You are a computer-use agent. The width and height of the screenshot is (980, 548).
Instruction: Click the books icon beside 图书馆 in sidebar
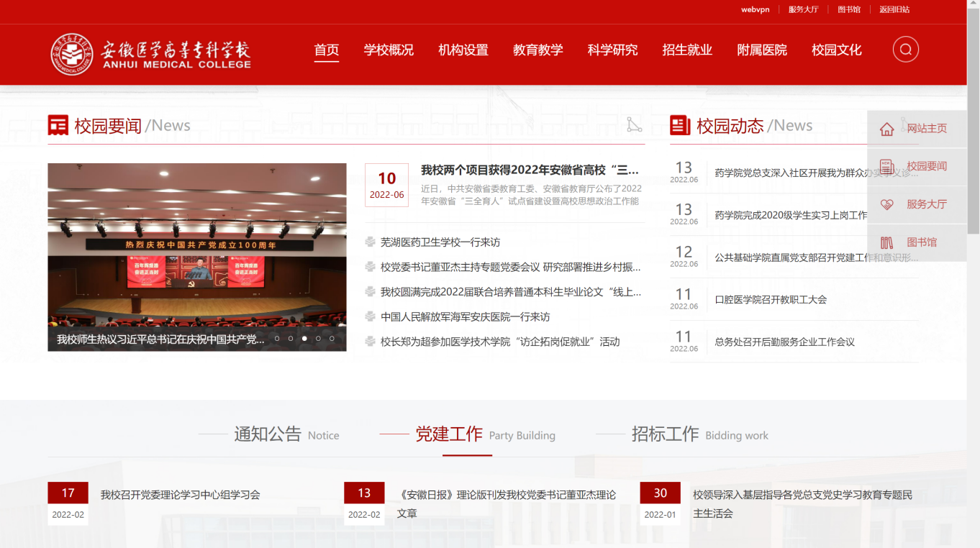click(x=886, y=243)
